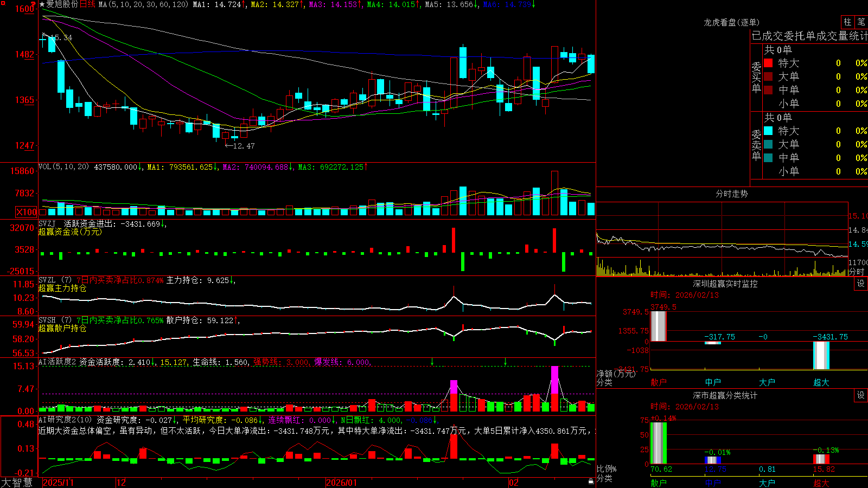
Task: Click the 3749.5 散户 bar in 实时监控
Action: [658, 326]
